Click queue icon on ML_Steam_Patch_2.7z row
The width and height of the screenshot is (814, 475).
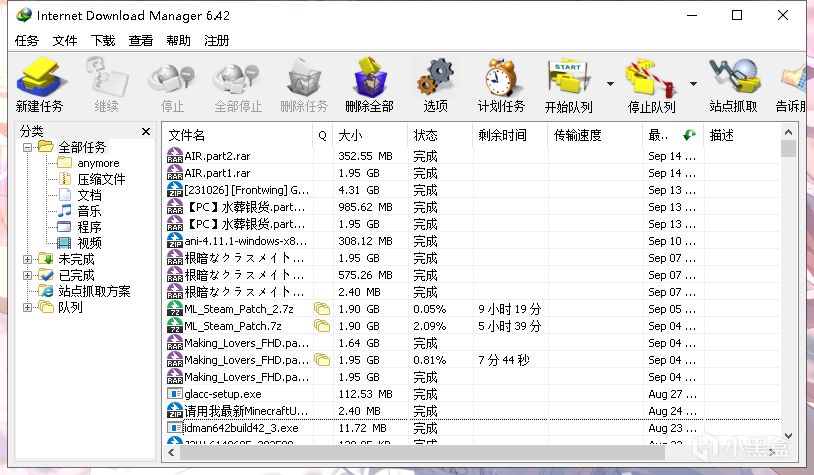click(322, 309)
